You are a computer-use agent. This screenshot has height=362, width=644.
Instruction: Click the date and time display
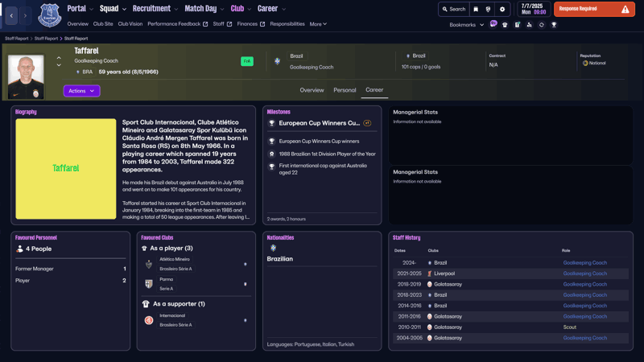[x=533, y=9]
